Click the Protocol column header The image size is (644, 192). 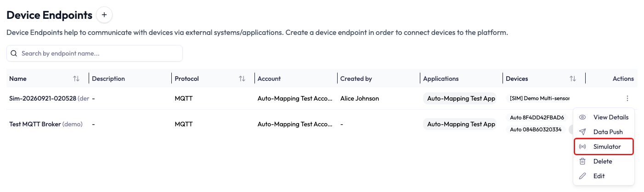pos(187,79)
